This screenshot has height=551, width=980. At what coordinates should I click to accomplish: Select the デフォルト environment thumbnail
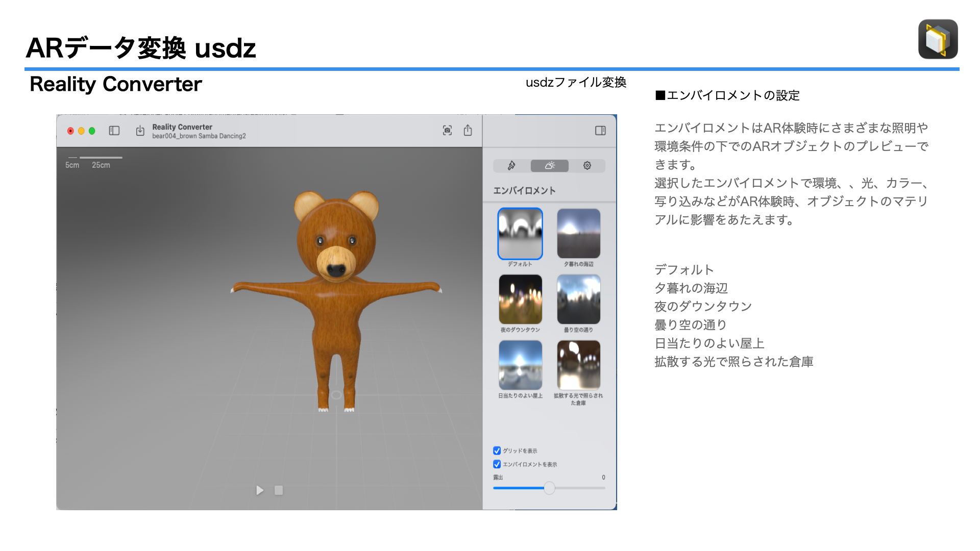point(520,234)
